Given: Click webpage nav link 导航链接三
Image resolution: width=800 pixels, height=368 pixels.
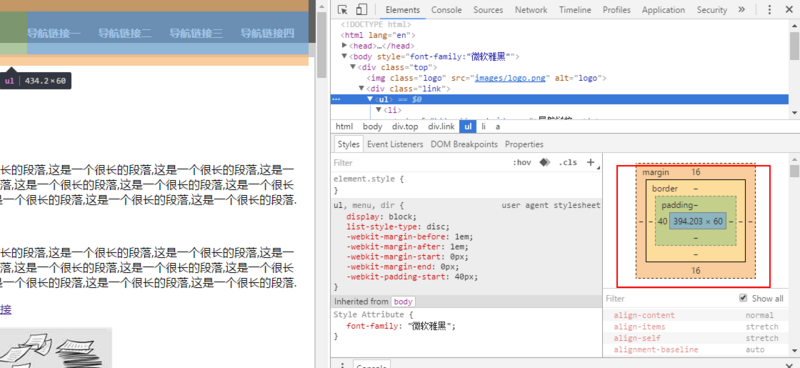Looking at the screenshot, I should [196, 34].
